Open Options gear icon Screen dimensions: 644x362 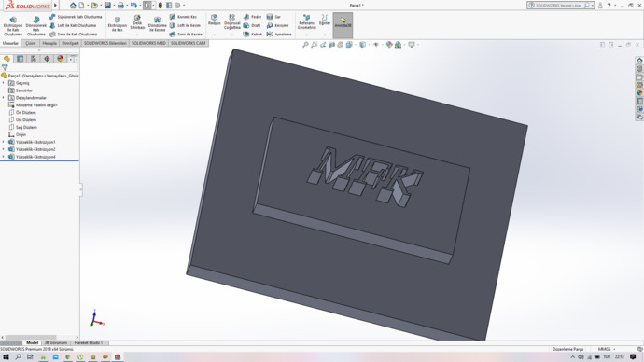[177, 6]
